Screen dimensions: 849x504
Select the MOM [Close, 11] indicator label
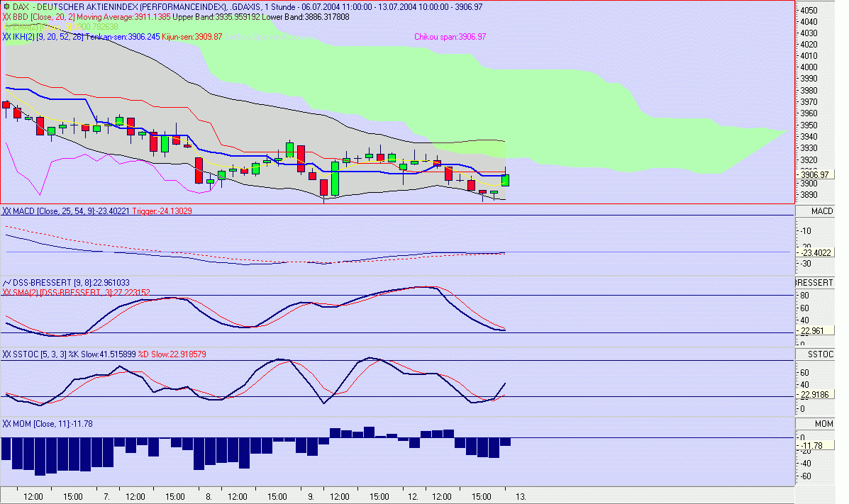click(41, 424)
